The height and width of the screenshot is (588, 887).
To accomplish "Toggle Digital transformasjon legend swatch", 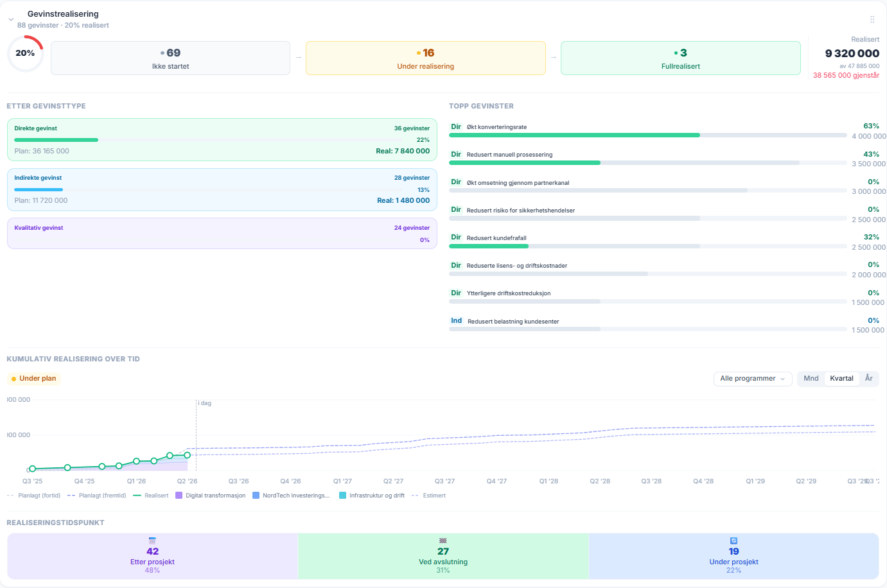I will coord(179,496).
